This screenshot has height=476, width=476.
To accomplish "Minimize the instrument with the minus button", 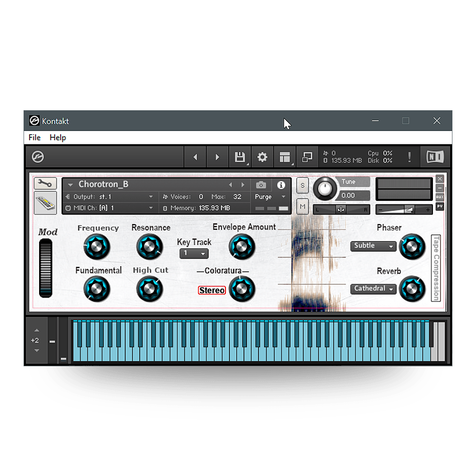I will coord(439,188).
